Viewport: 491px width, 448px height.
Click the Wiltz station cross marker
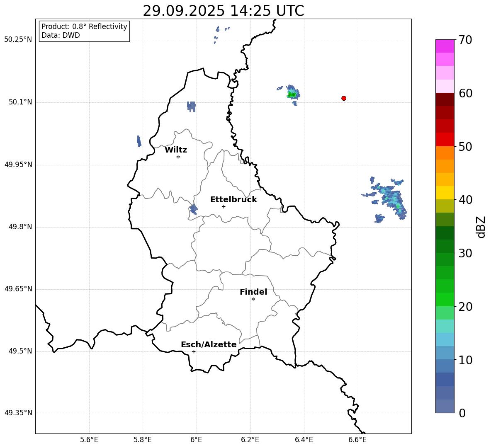[x=178, y=157]
